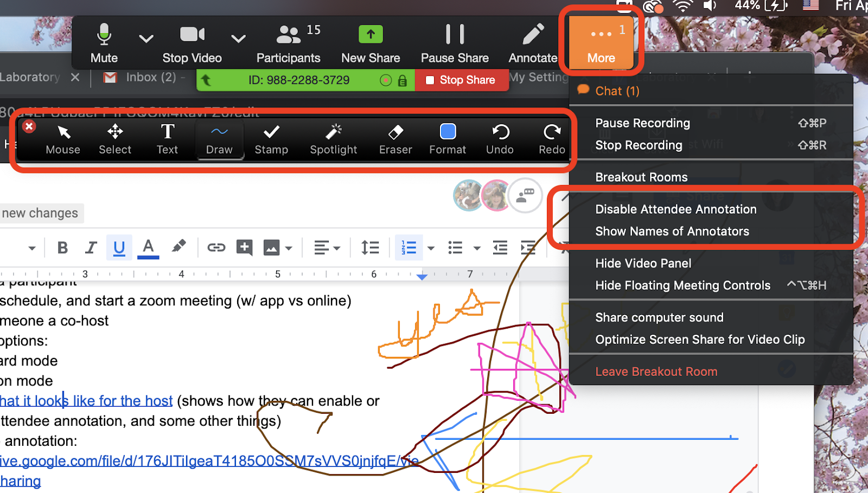Close the annotation toolbar with red X
868x493 pixels.
click(29, 126)
